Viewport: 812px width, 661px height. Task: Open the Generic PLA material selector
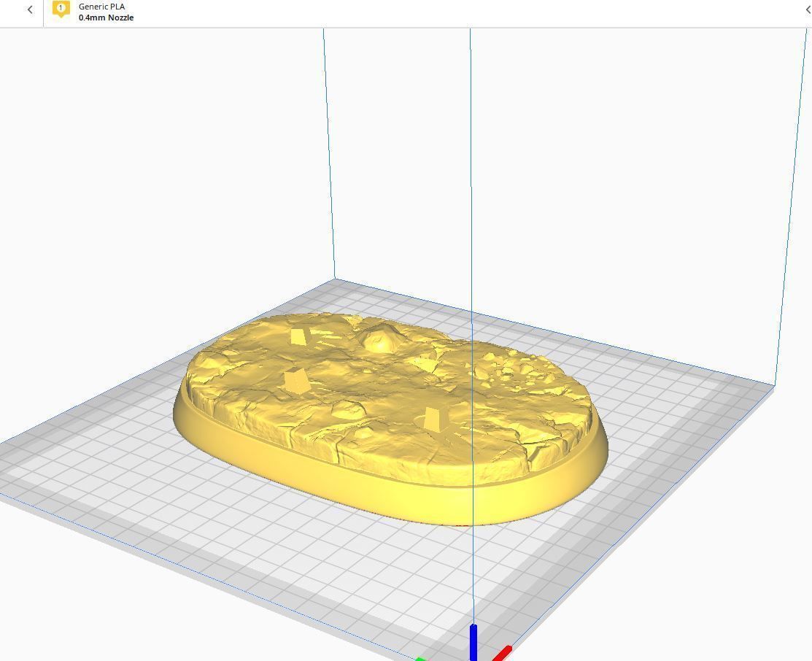click(101, 7)
